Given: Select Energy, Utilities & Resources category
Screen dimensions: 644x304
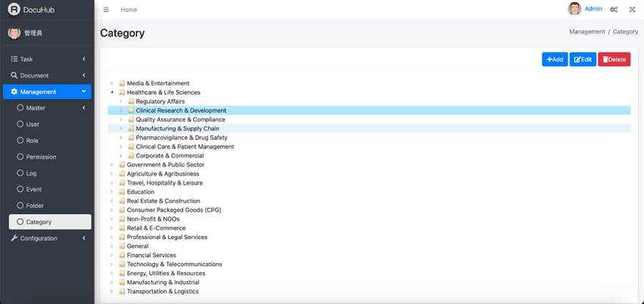Looking at the screenshot, I should point(166,273).
